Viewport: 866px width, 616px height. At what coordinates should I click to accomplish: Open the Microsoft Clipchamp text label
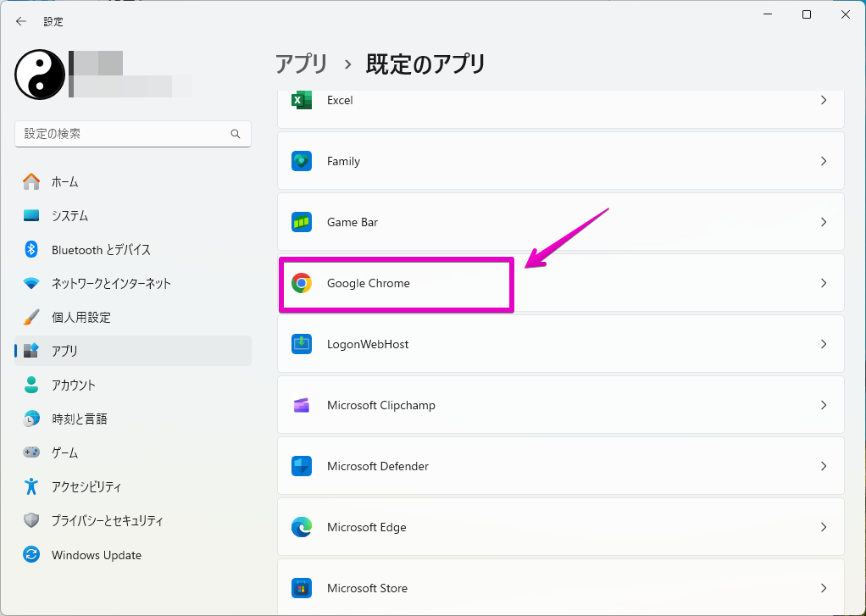(381, 406)
